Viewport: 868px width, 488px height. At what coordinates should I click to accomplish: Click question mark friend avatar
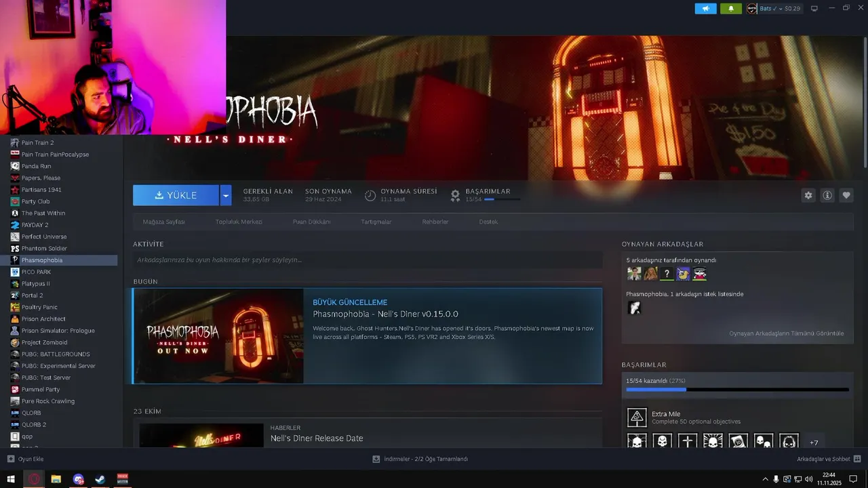tap(667, 274)
